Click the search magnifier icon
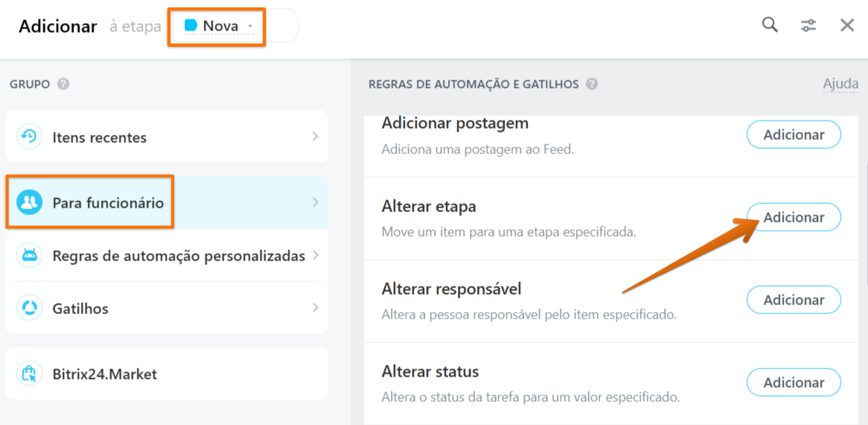This screenshot has width=868, height=425. click(770, 25)
